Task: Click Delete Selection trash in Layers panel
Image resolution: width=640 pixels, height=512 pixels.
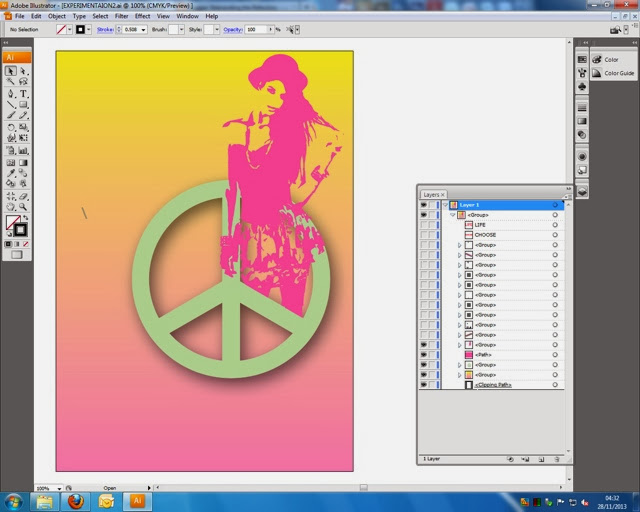Action: tap(557, 459)
